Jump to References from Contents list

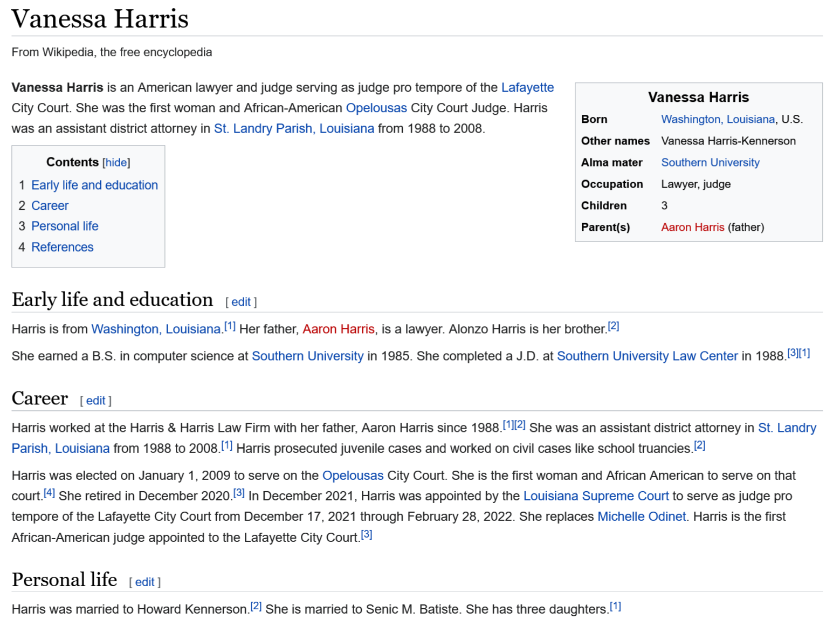click(x=62, y=247)
